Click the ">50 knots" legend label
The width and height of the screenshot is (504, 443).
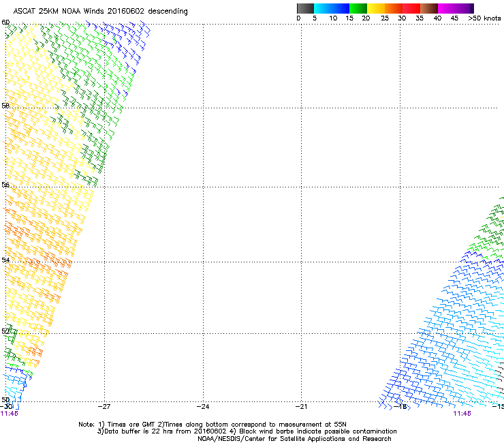tap(484, 18)
